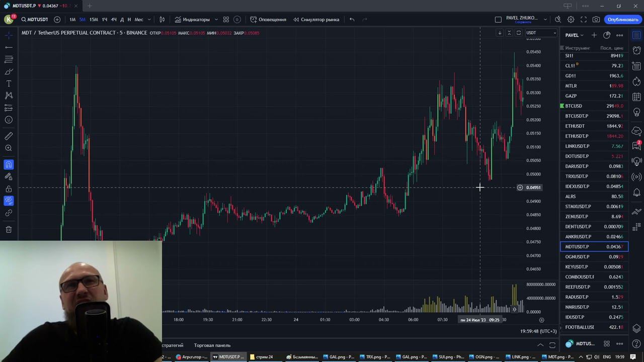Expand PAVEL ZHUKO layout dropdown arrow

point(545,20)
